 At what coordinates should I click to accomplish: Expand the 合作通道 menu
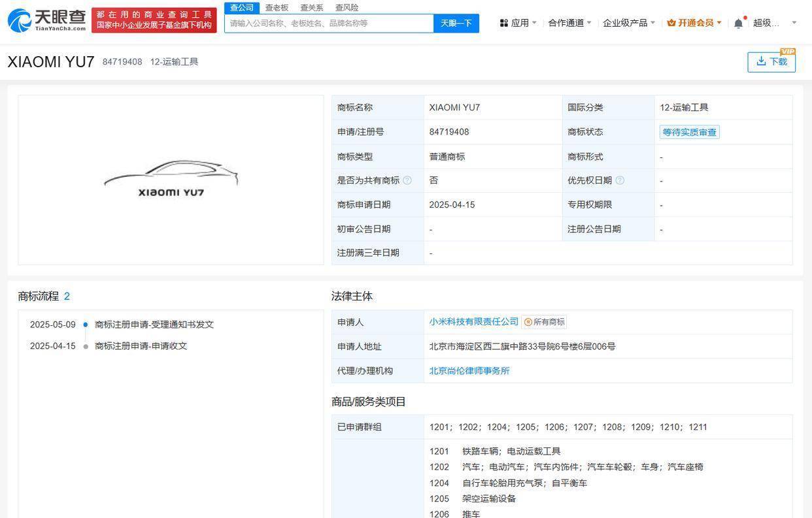point(569,23)
